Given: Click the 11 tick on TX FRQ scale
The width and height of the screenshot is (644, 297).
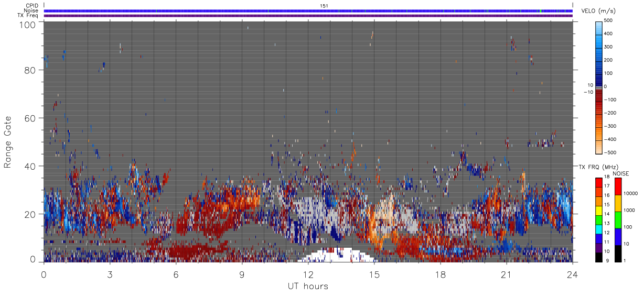Looking at the screenshot, I should click(x=608, y=242).
